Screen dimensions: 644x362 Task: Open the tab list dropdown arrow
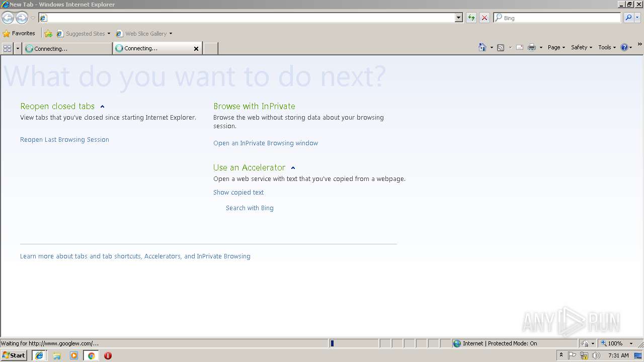coord(18,48)
